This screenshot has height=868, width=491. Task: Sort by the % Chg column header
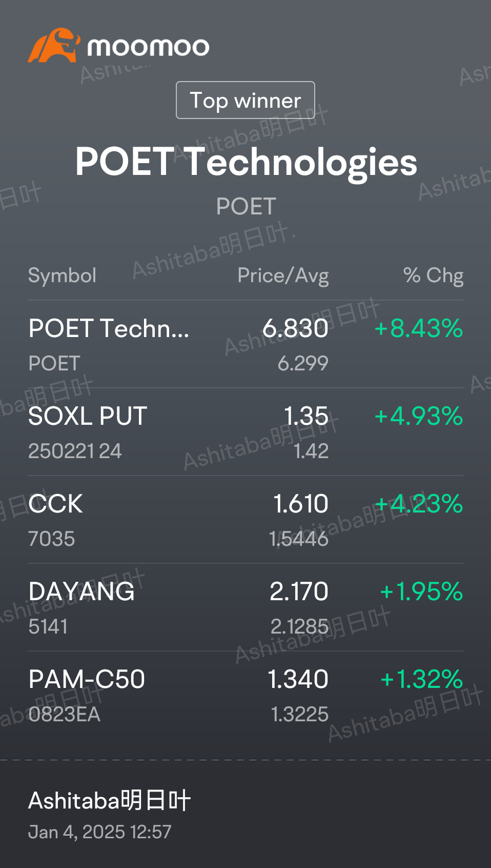point(433,275)
